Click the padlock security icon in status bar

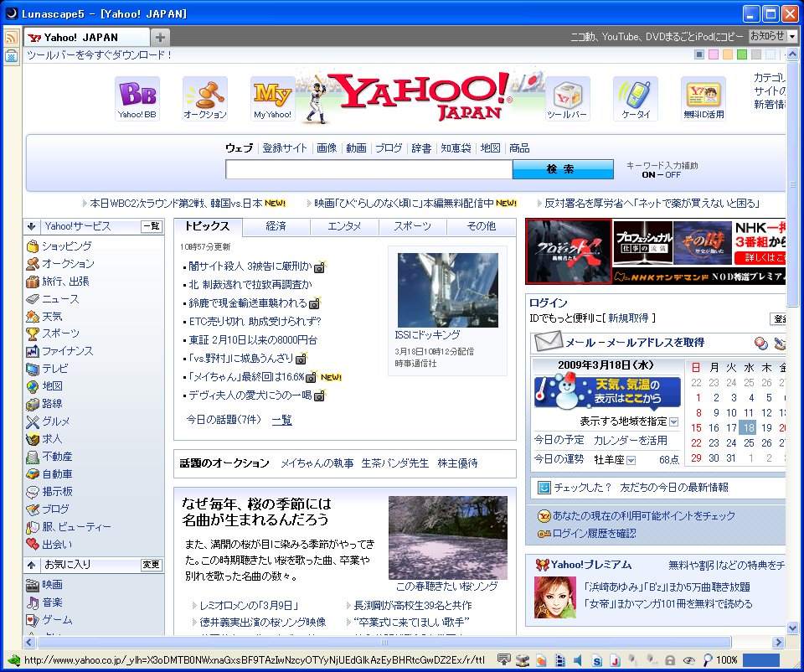click(x=670, y=660)
